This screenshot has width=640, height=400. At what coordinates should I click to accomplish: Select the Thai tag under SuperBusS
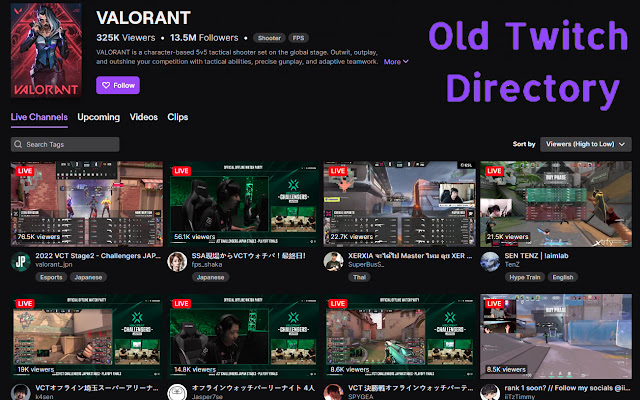coord(359,278)
